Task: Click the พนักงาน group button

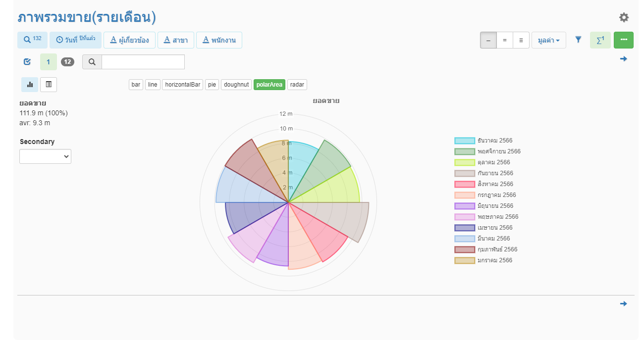Action: (x=219, y=40)
